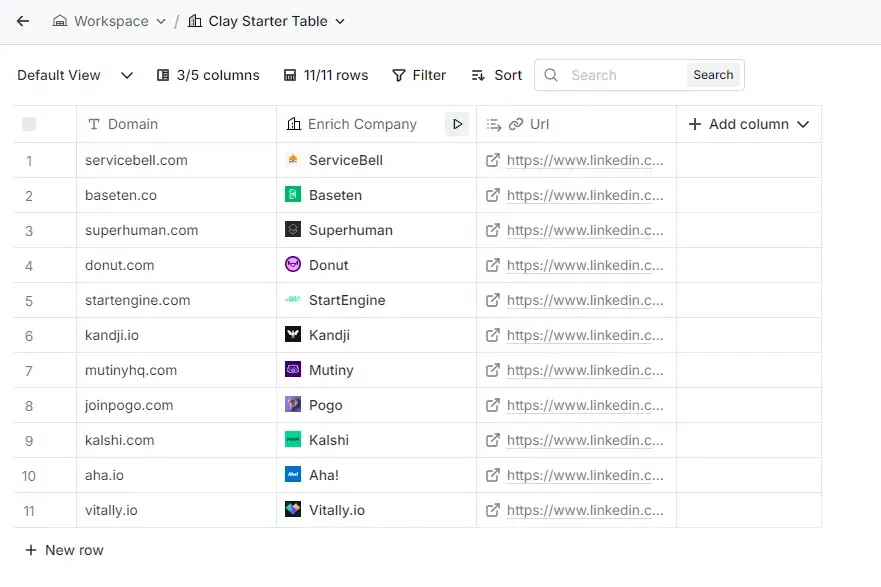Viewport: 881px width, 587px height.
Task: Click the Donut company logo thumbnail
Action: coord(293,265)
